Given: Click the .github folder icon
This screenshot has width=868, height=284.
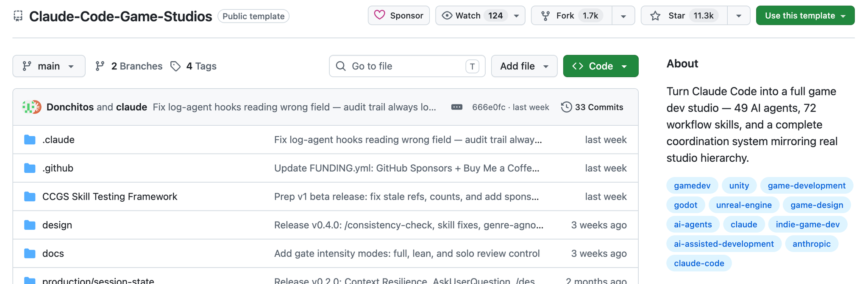Looking at the screenshot, I should [30, 168].
